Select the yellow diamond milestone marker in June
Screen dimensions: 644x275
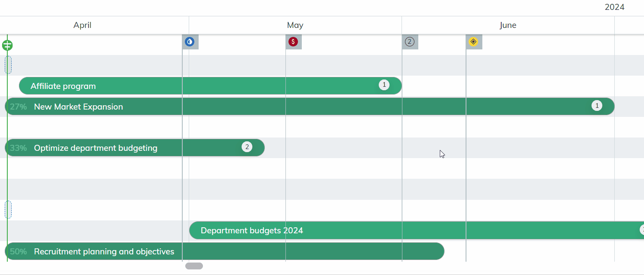pyautogui.click(x=474, y=42)
